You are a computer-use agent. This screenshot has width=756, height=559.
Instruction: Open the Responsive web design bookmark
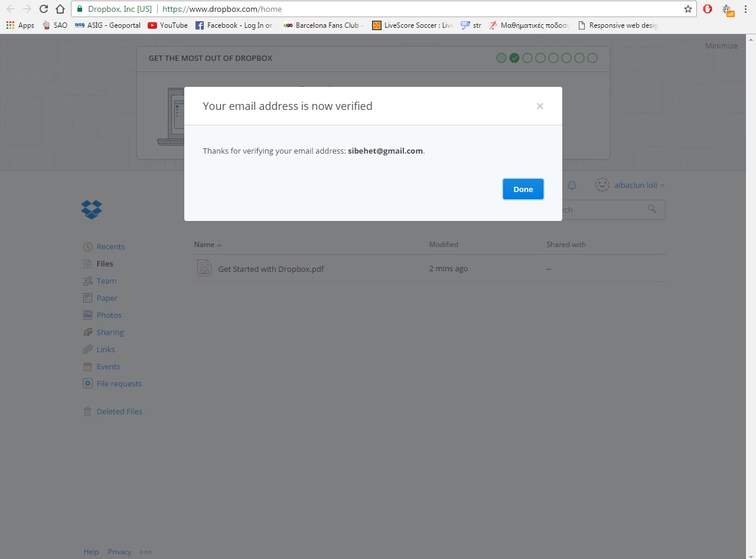pos(618,25)
